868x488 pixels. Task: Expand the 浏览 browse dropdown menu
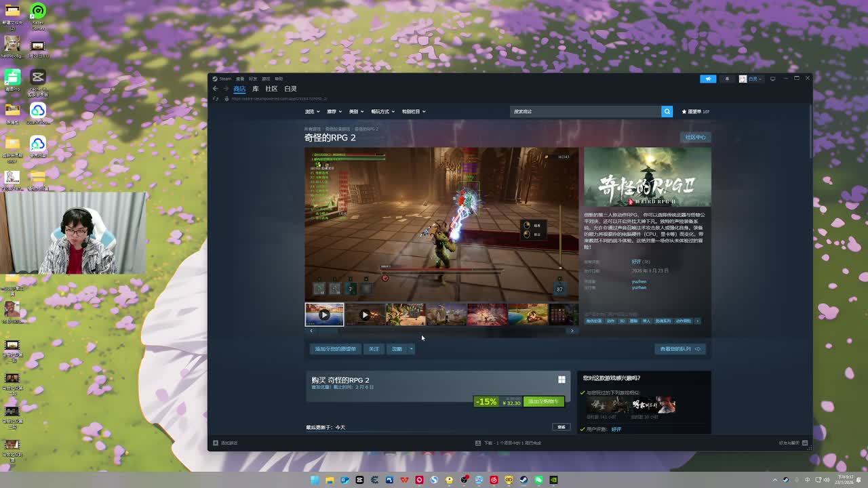(312, 111)
